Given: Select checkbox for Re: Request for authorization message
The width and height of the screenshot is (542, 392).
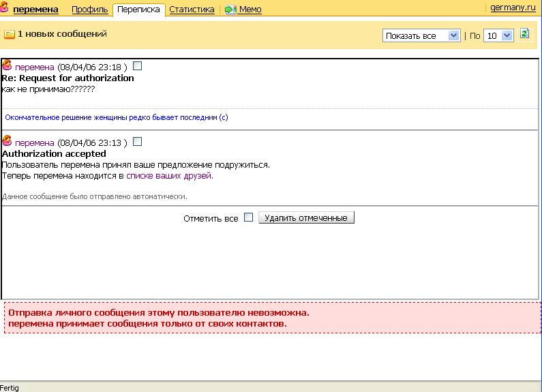Looking at the screenshot, I should tap(137, 67).
